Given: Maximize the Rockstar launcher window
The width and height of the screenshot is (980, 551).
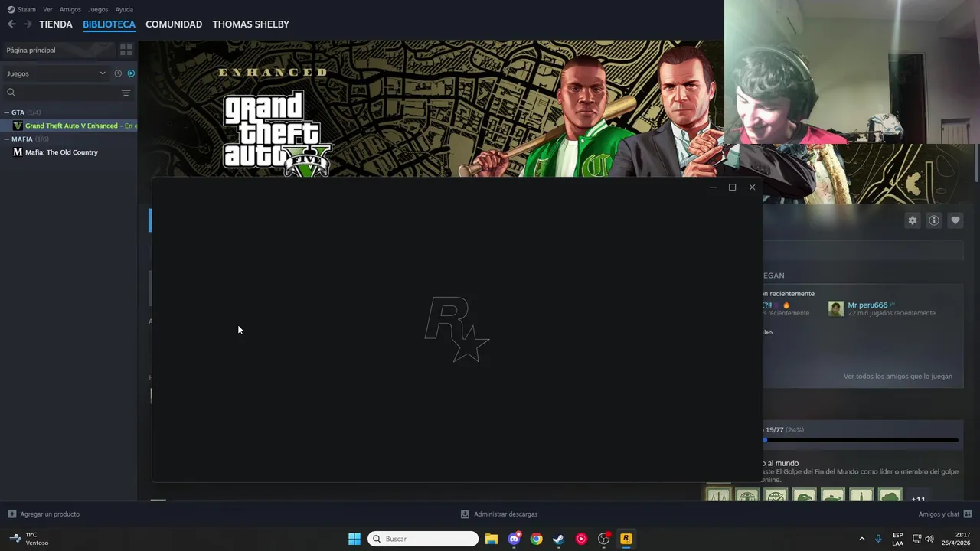Looking at the screenshot, I should point(732,187).
